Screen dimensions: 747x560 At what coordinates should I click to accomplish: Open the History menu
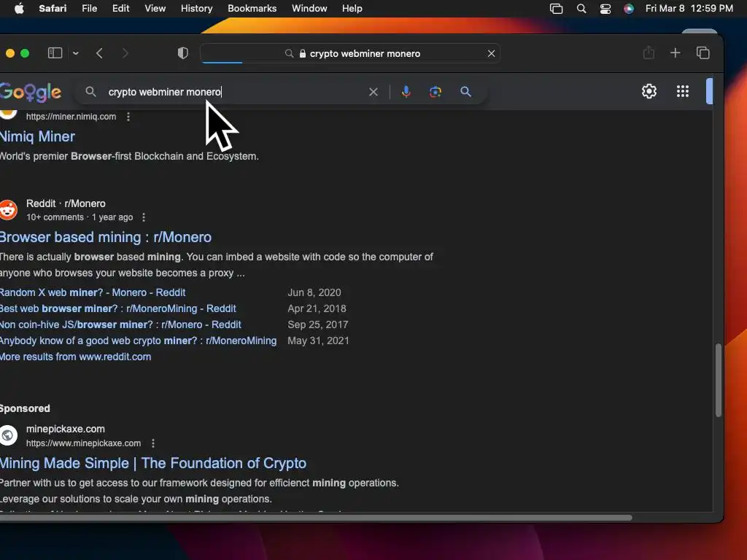click(196, 9)
